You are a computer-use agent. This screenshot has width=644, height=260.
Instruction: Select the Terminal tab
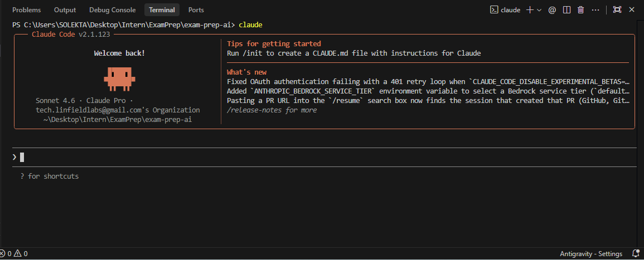point(162,10)
